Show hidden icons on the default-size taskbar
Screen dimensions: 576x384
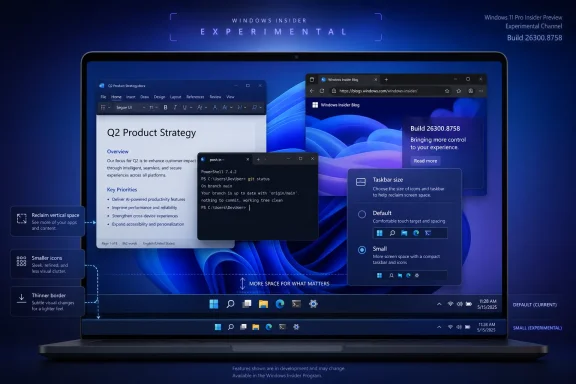[x=439, y=304]
